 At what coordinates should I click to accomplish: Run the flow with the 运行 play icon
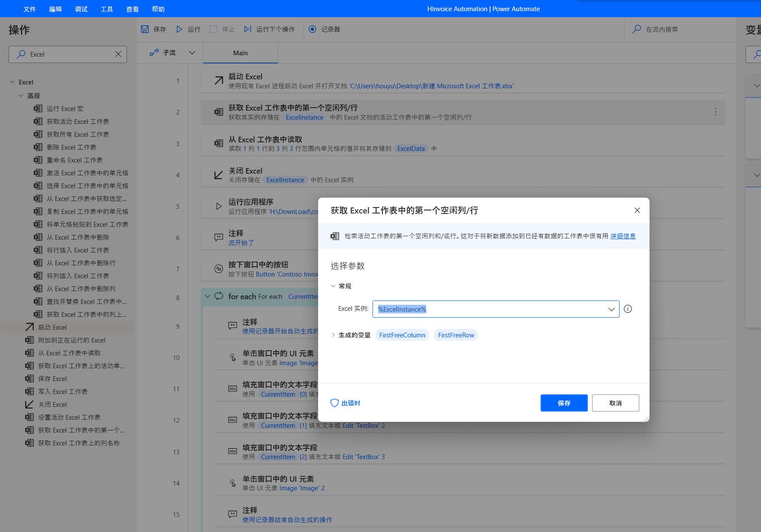179,29
